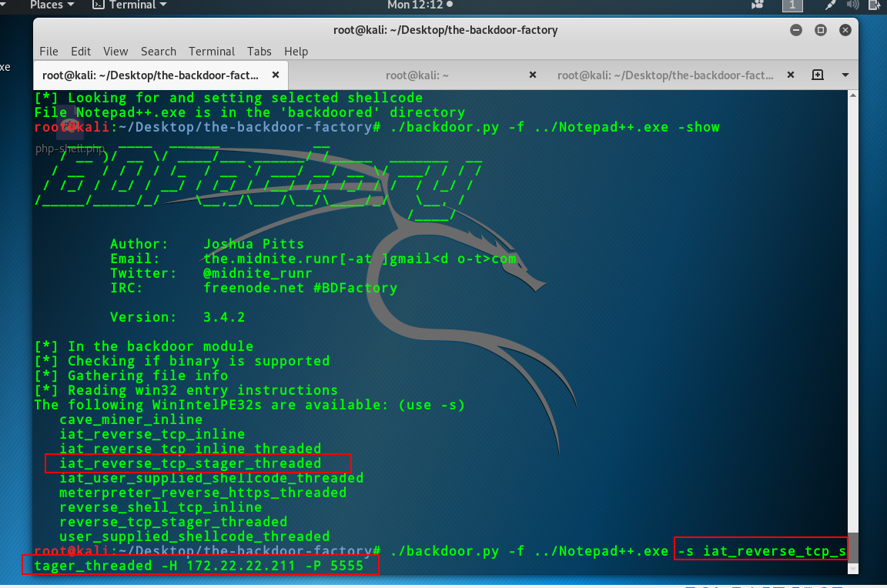Open the Places menu in top panel
Screen dimensions: 887x588
tap(52, 5)
